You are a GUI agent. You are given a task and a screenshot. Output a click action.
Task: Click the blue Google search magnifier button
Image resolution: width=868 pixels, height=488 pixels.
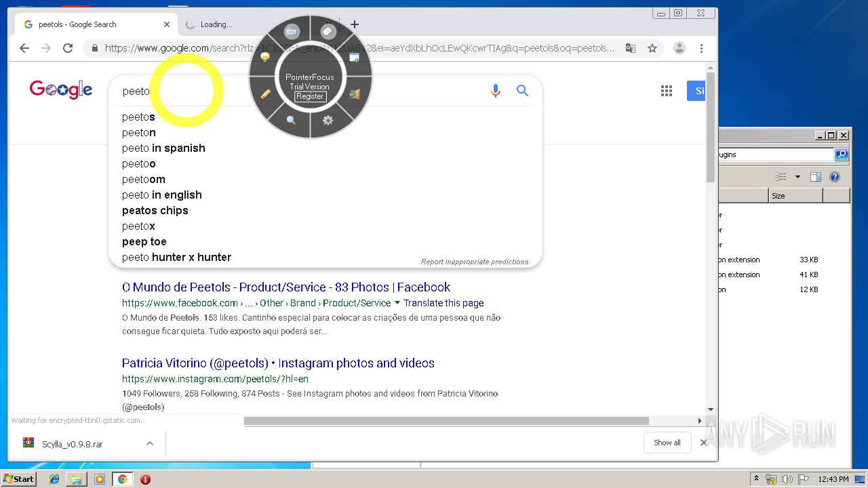522,90
